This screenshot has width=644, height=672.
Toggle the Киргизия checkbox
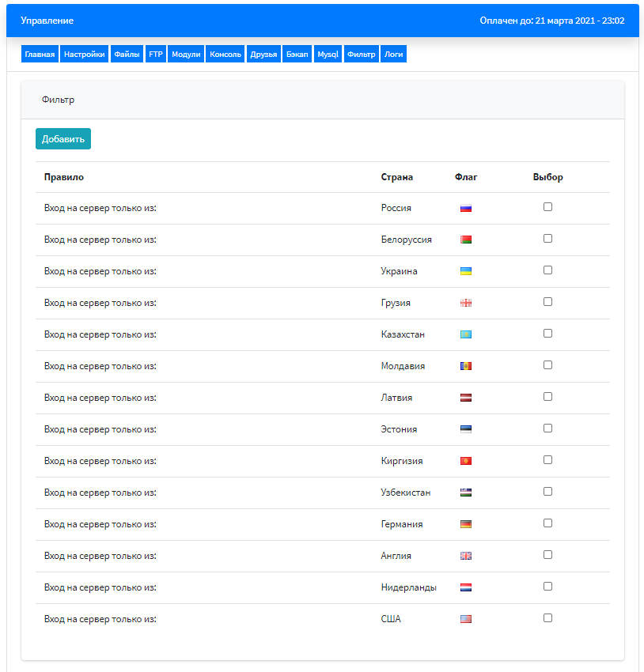(547, 460)
